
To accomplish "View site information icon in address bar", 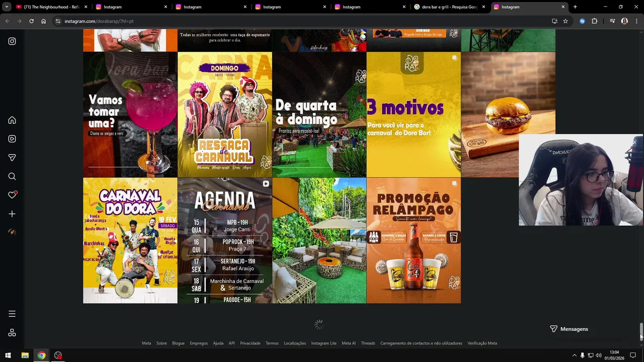I will pos(58,21).
